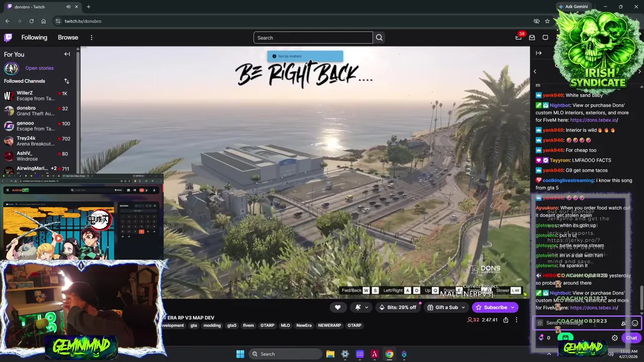Viewport: 644px width, 362px height.
Task: Click the chat panel scrollbar
Action: (x=641, y=298)
